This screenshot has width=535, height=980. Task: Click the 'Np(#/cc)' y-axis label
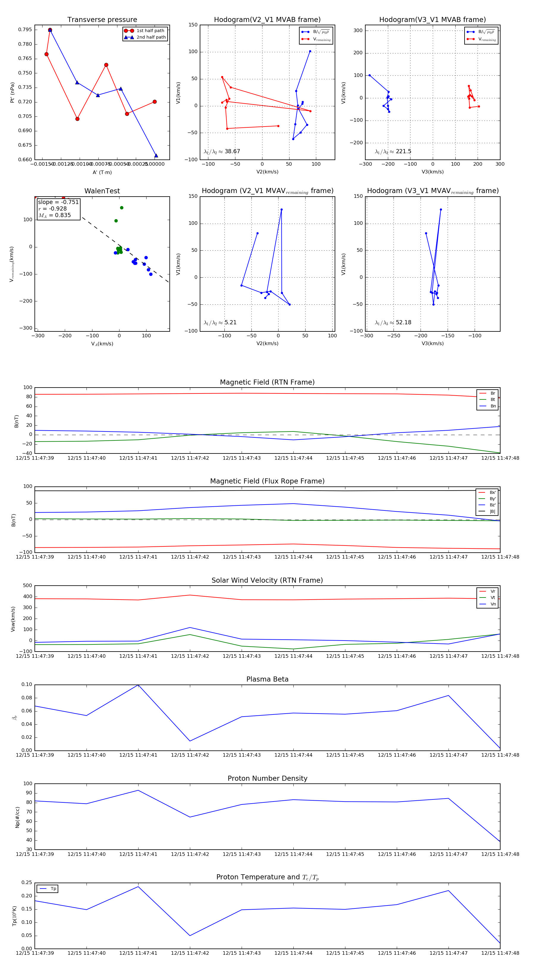point(18,817)
